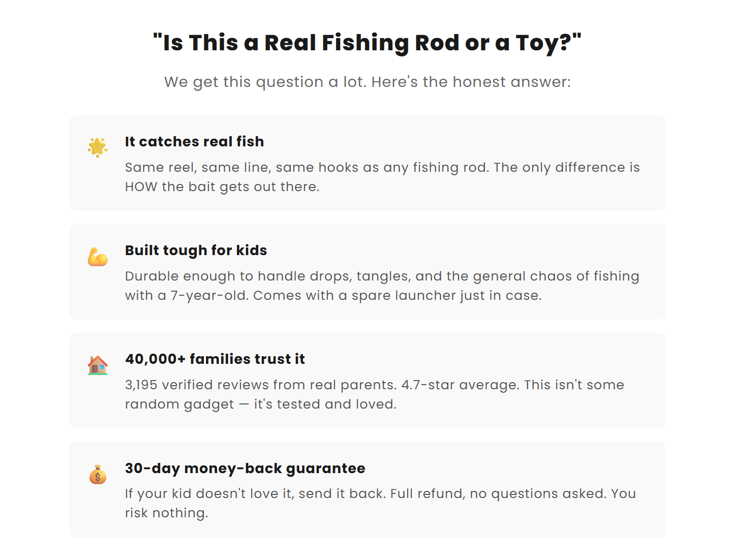Click the '40,000+ families trust it' heading
Screen dimensions: 732x560
click(x=215, y=359)
